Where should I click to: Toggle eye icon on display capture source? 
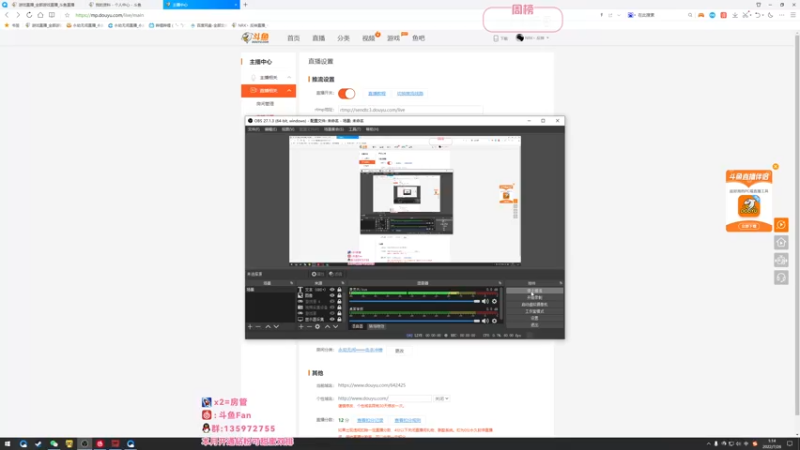click(x=332, y=319)
